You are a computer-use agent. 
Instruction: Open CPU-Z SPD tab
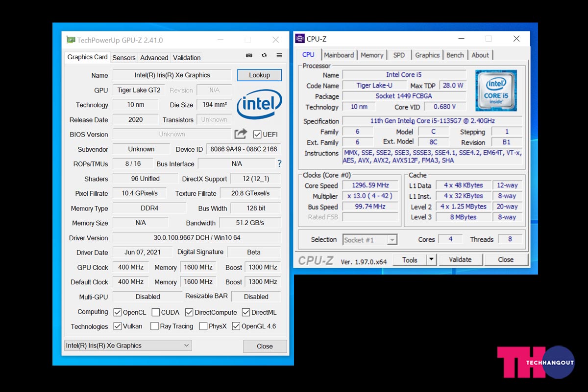399,55
